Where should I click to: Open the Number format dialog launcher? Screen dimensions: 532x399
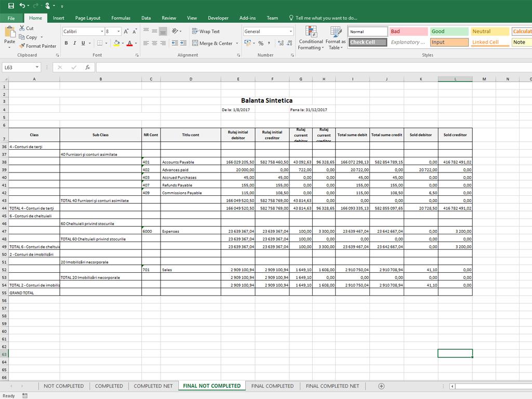coord(292,55)
